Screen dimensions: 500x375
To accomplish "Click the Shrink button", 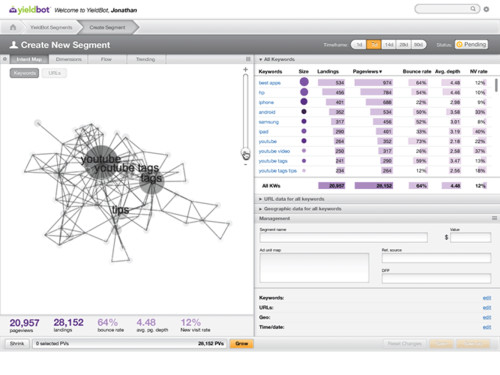I will click(17, 343).
